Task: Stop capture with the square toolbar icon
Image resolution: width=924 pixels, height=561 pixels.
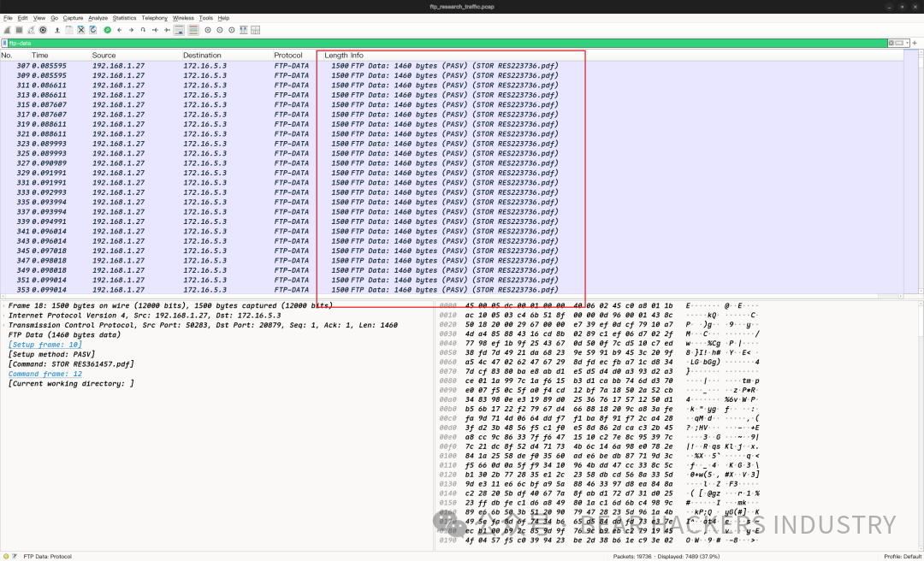Action: coord(19,30)
